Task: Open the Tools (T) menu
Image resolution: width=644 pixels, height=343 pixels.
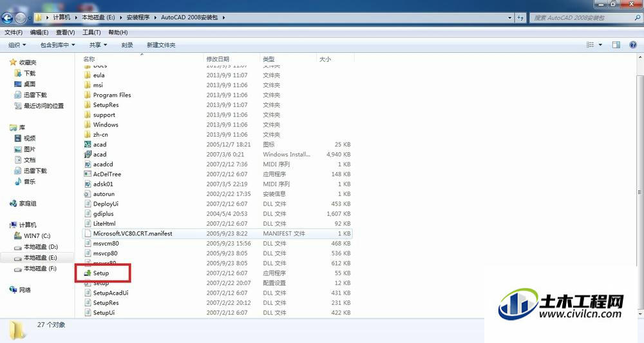Action: [91, 32]
